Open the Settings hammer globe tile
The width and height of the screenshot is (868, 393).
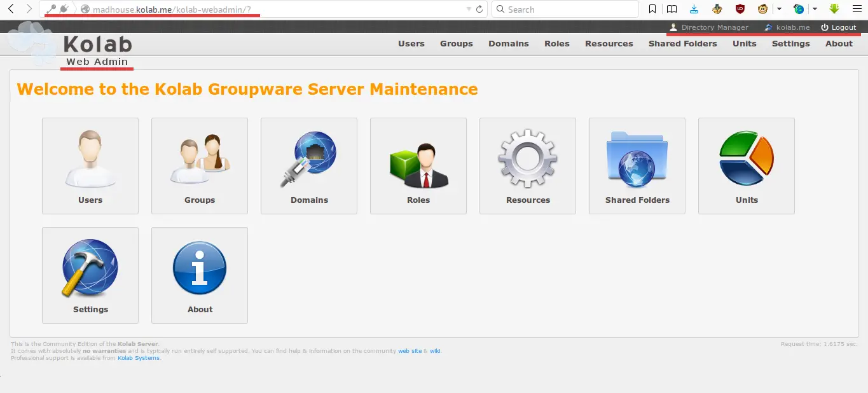pyautogui.click(x=90, y=275)
